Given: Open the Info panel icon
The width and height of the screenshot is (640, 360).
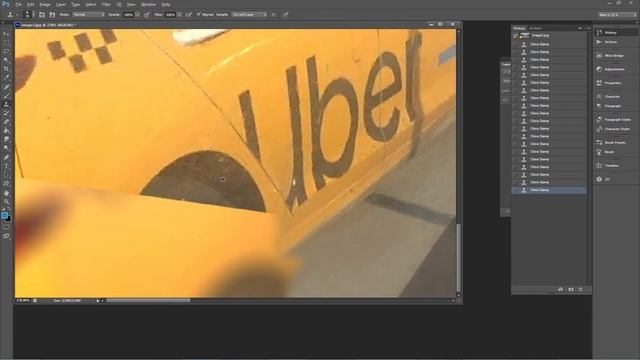Looking at the screenshot, I should pyautogui.click(x=599, y=179).
